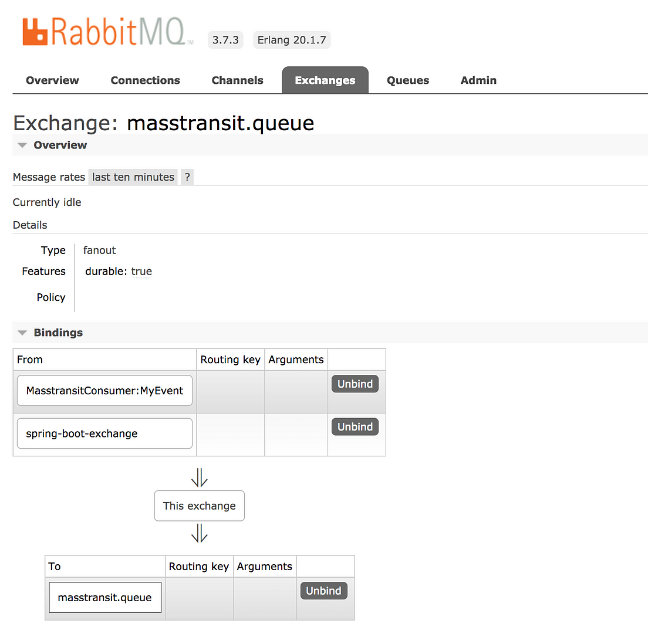This screenshot has width=648, height=644.
Task: Click the RabbitMQ logo
Action: 107,32
